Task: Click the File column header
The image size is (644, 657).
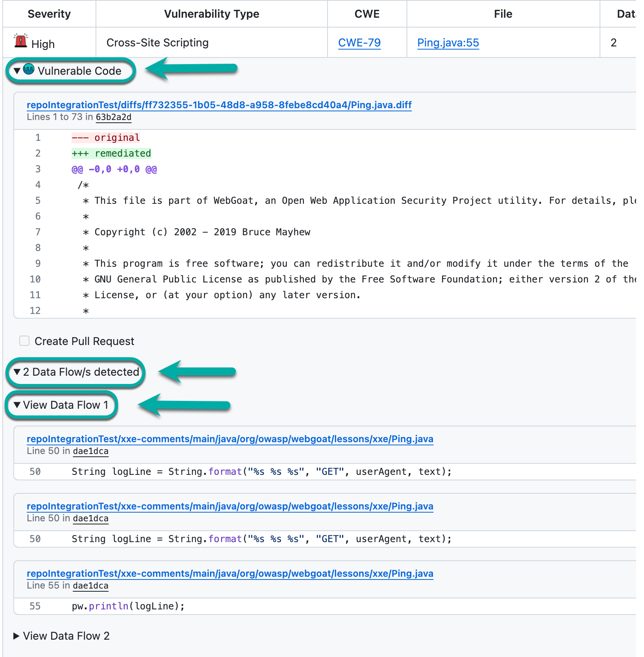Action: click(x=503, y=14)
